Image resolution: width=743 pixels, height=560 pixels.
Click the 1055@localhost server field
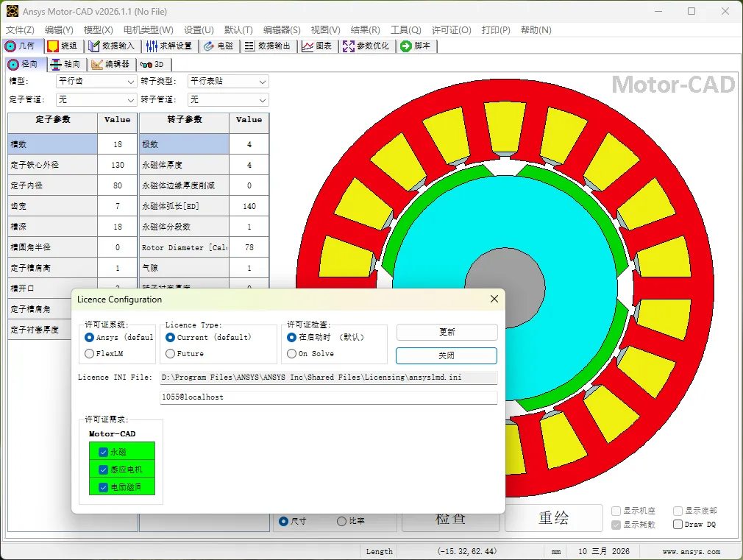[329, 397]
